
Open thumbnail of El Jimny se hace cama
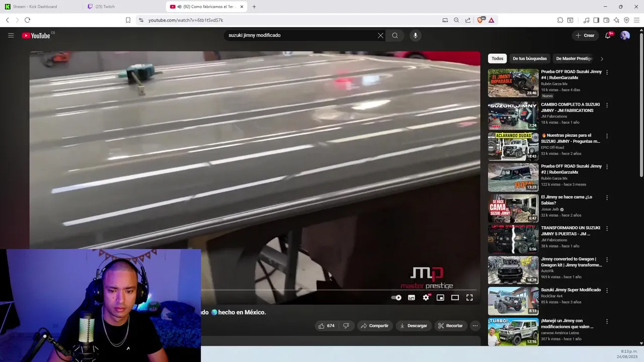pyautogui.click(x=513, y=208)
